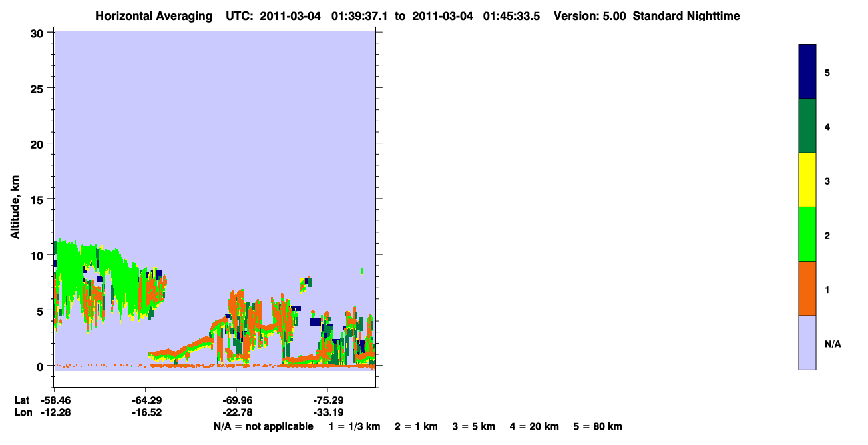Click the 'N/A = not applicable' legend text
Screen dimensions: 868x445
point(263,426)
